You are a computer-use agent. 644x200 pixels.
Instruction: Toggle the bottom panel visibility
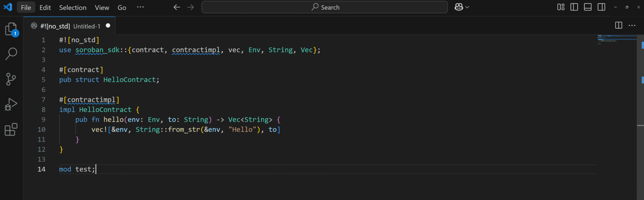(x=588, y=7)
